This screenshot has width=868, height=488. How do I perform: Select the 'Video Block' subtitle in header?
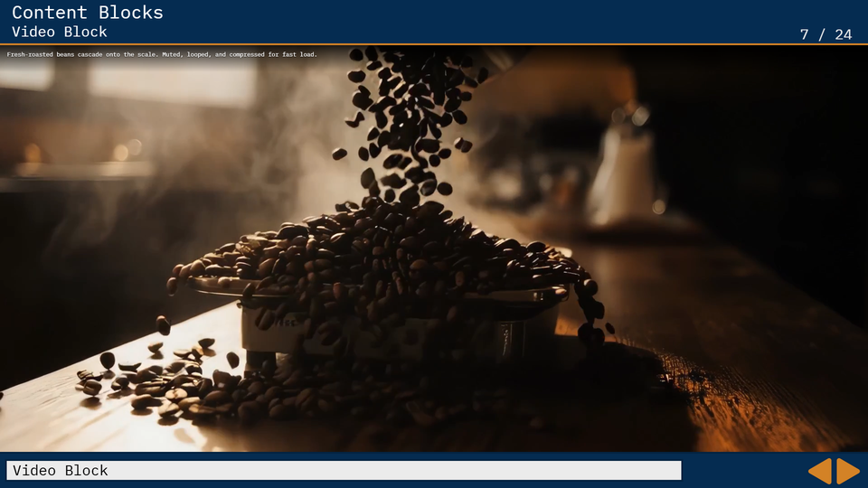coord(60,32)
